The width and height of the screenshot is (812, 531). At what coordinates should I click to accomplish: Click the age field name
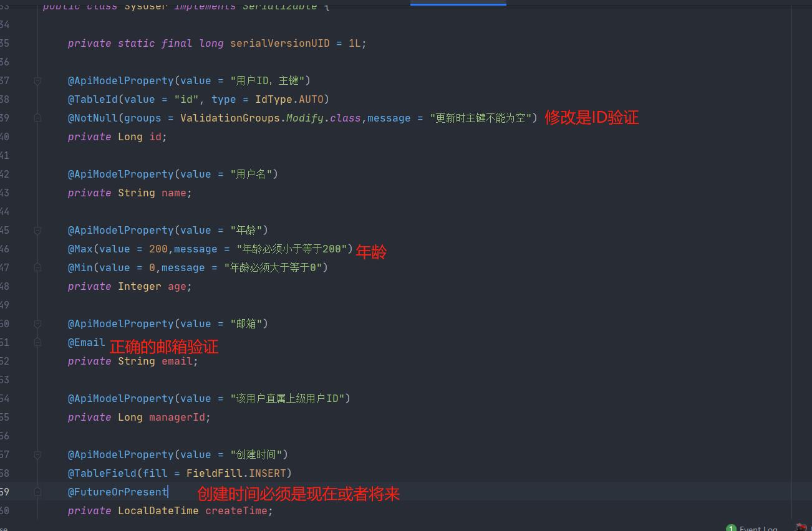click(177, 286)
